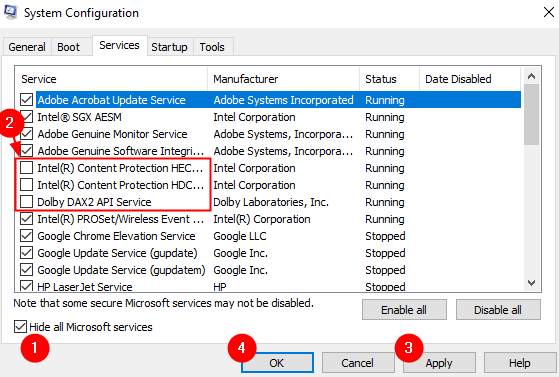Click the scrollbar down arrow
The height and width of the screenshot is (377, 559).
(x=531, y=282)
